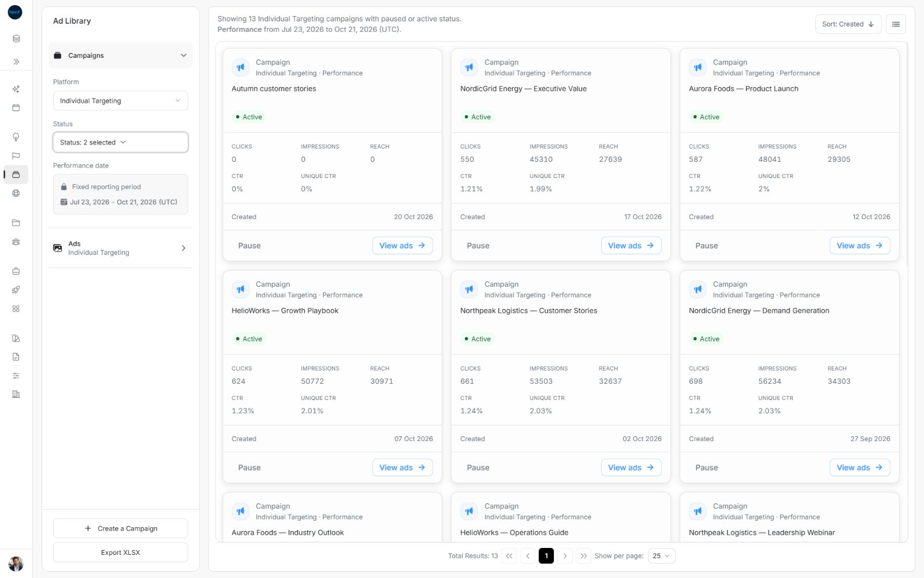Open the Individual Targeting platform dropdown
This screenshot has height=578, width=924.
click(x=121, y=101)
